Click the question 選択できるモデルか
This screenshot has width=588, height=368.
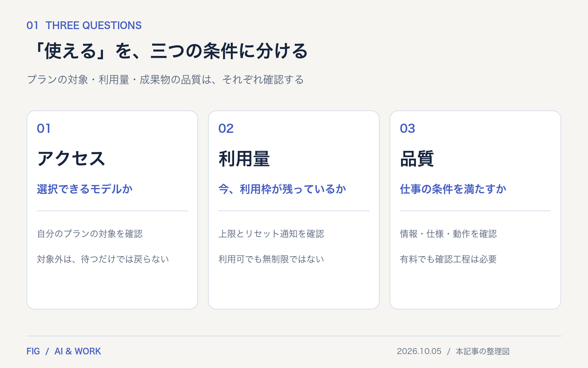[x=85, y=189]
